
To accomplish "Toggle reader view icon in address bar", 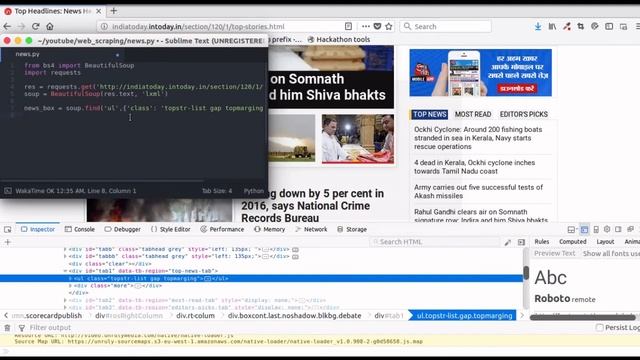I will [348, 26].
